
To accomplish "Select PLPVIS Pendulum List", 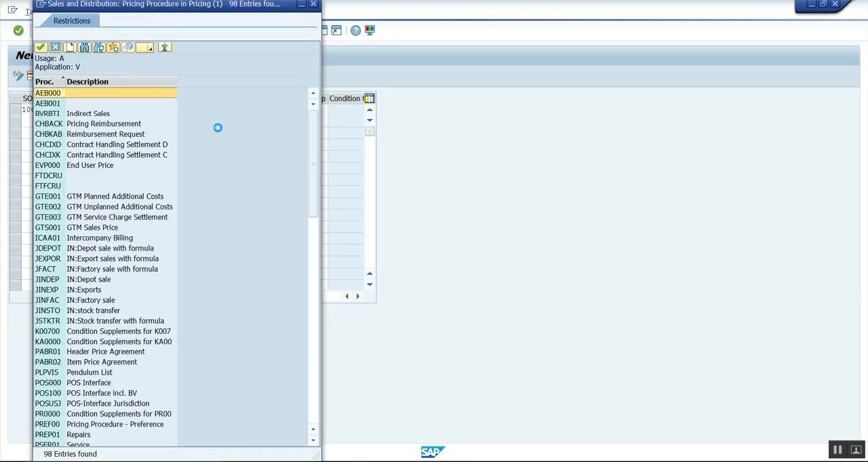I will pos(106,373).
